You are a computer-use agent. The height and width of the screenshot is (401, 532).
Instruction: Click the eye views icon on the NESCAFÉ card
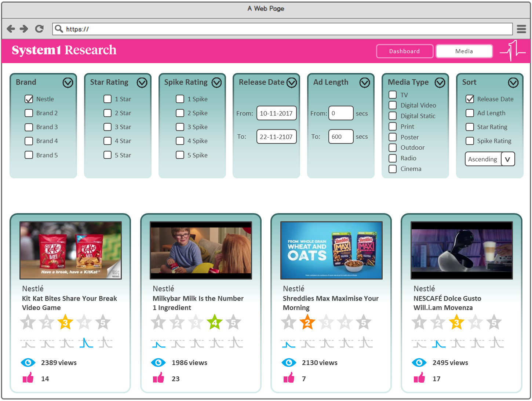[419, 362]
